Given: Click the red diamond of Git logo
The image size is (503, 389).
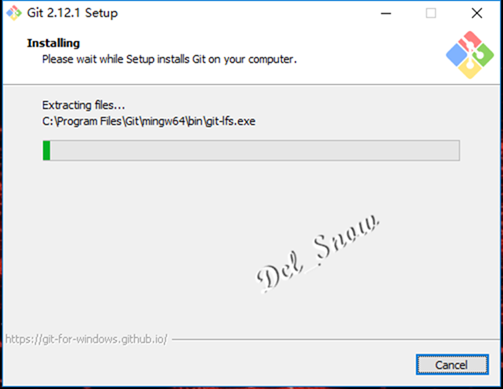Looking at the screenshot, I should coord(470,40).
